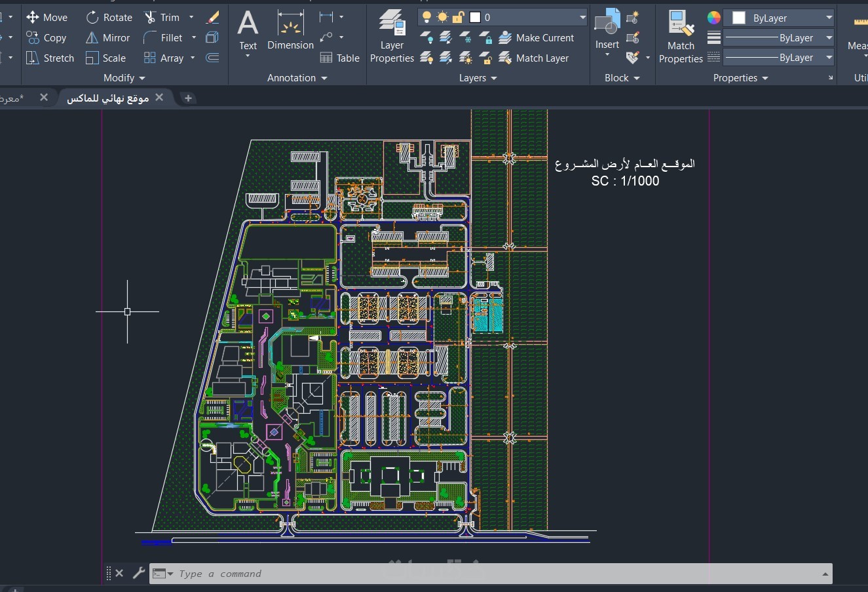Click the Make Current button
This screenshot has width=868, height=592.
point(537,38)
